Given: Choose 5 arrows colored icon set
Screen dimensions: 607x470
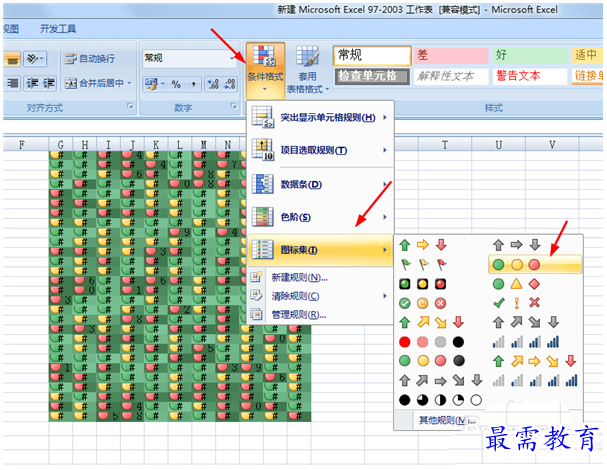Looking at the screenshot, I should click(535, 361).
